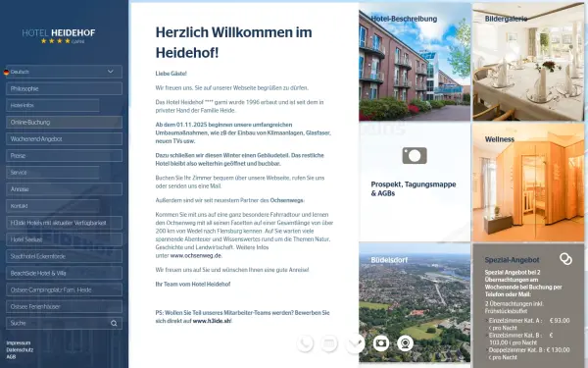Screen dimensions: 588x368
Task: Open Ostsee Campingplatz Fam. Heide entry
Action: [64, 289]
